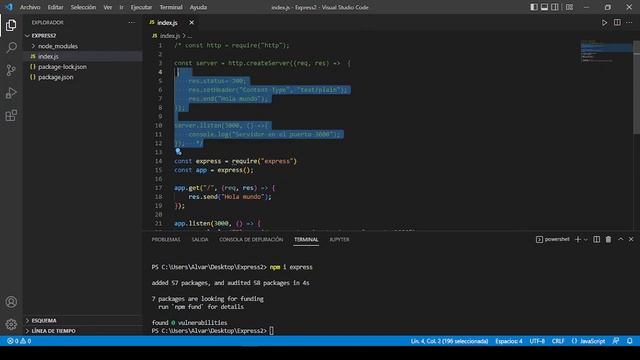The width and height of the screenshot is (640, 360).
Task: Collapse the EXPRESS2 folder section
Action: tap(82, 36)
